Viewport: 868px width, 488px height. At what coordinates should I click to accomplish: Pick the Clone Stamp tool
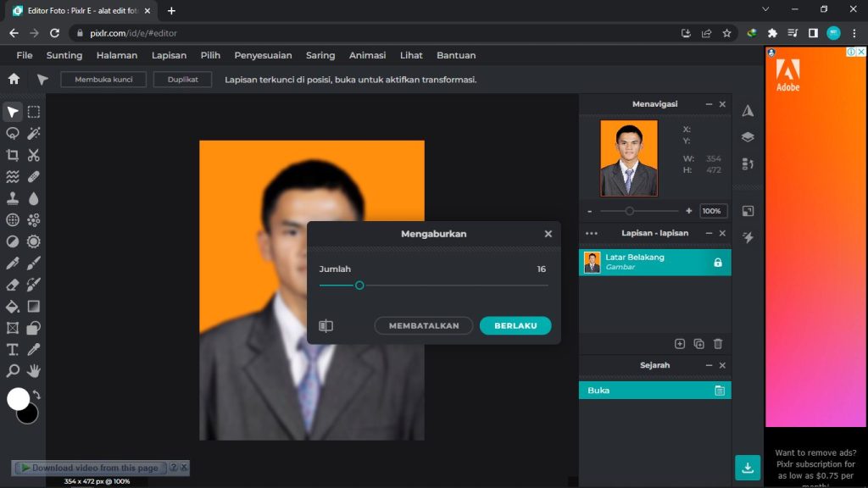(12, 197)
